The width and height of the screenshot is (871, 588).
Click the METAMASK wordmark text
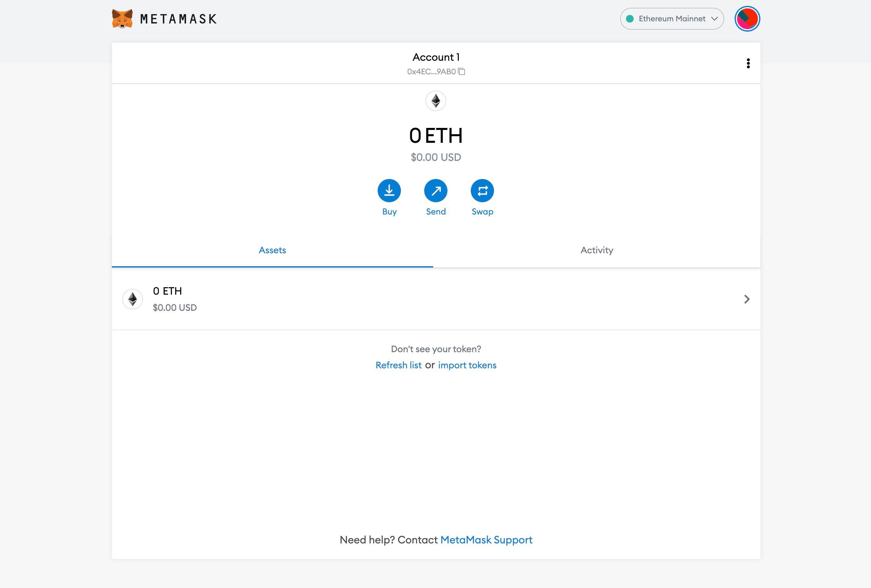pos(178,19)
